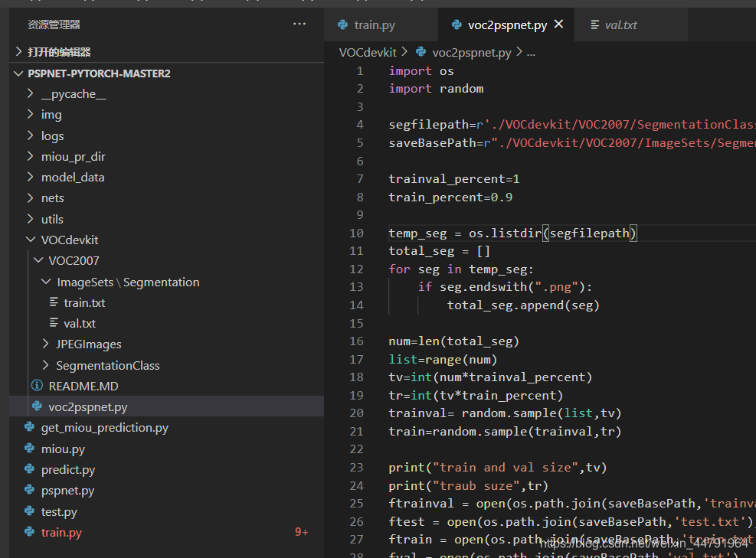
Task: Expand the 打开的编辑器 section
Action: (x=19, y=51)
